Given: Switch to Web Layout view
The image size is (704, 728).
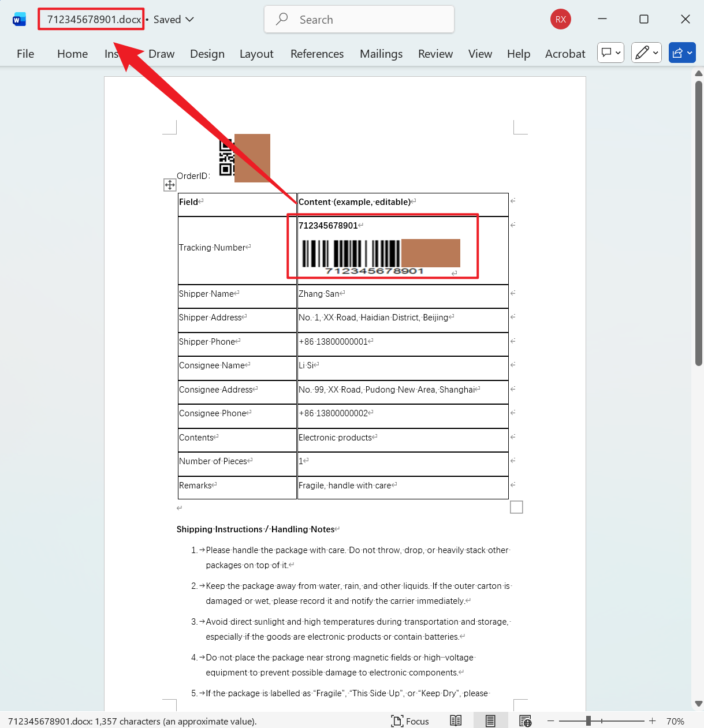Looking at the screenshot, I should point(525,720).
